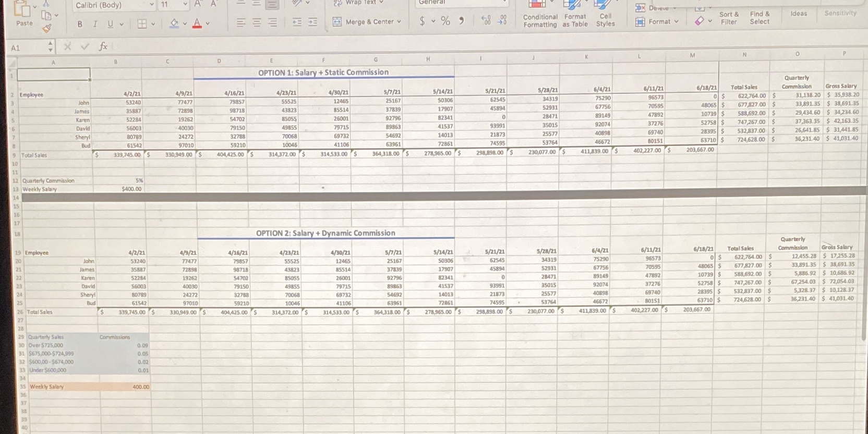Toggle Italic formatting

coord(95,24)
